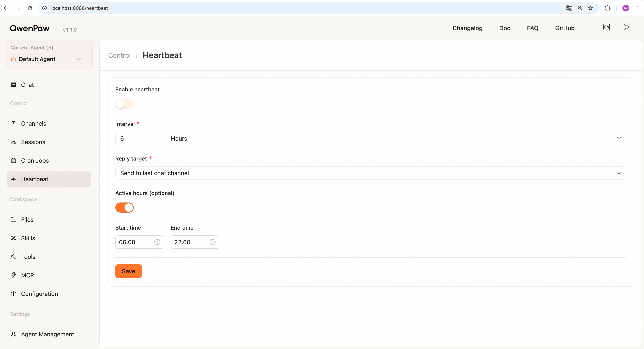This screenshot has width=644, height=349.
Task: Click the Google Translate icon in address bar
Action: click(x=569, y=8)
